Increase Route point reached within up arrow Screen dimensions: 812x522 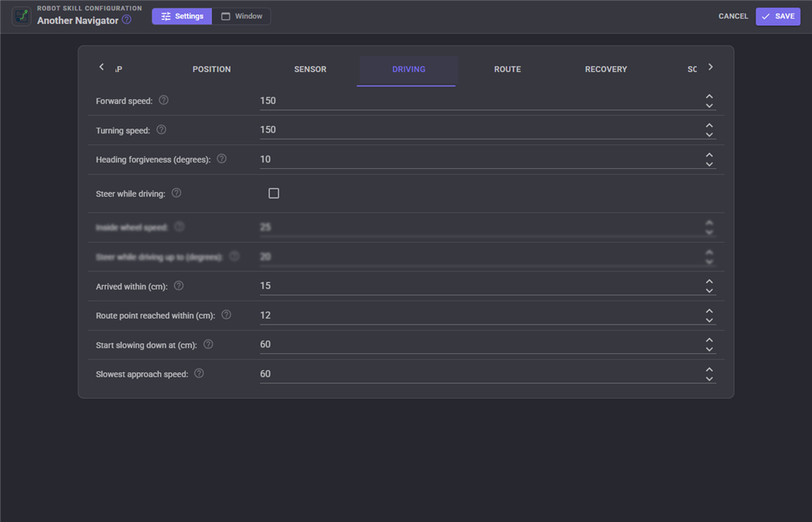pyautogui.click(x=710, y=311)
